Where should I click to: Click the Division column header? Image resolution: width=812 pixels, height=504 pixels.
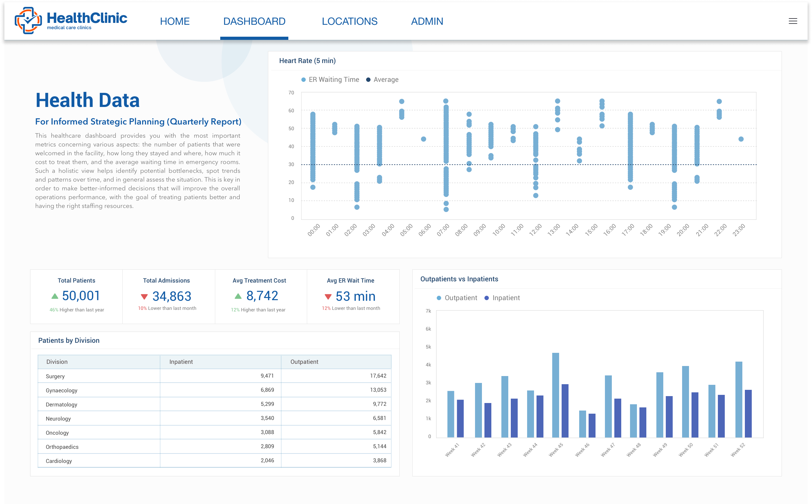(x=57, y=362)
